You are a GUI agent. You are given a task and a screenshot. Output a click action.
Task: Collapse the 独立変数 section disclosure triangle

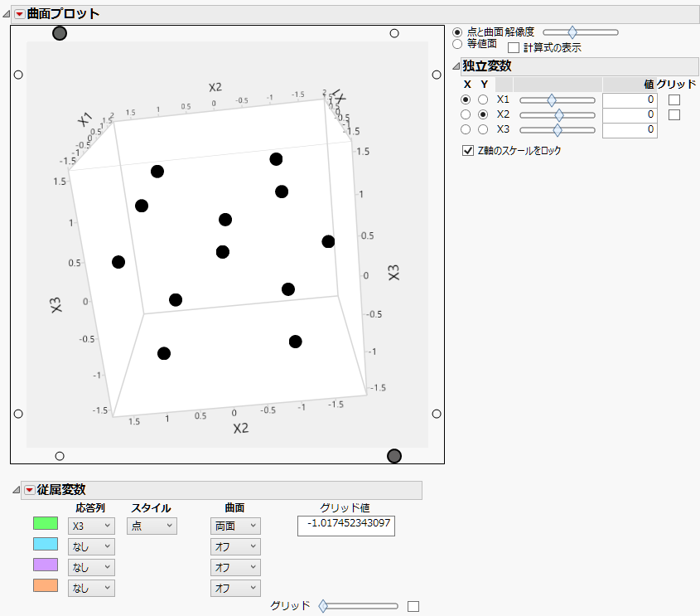[456, 66]
